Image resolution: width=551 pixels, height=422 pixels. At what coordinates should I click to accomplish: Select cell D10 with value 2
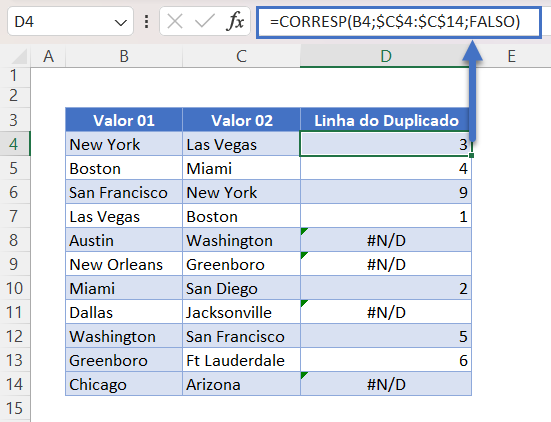pyautogui.click(x=385, y=288)
